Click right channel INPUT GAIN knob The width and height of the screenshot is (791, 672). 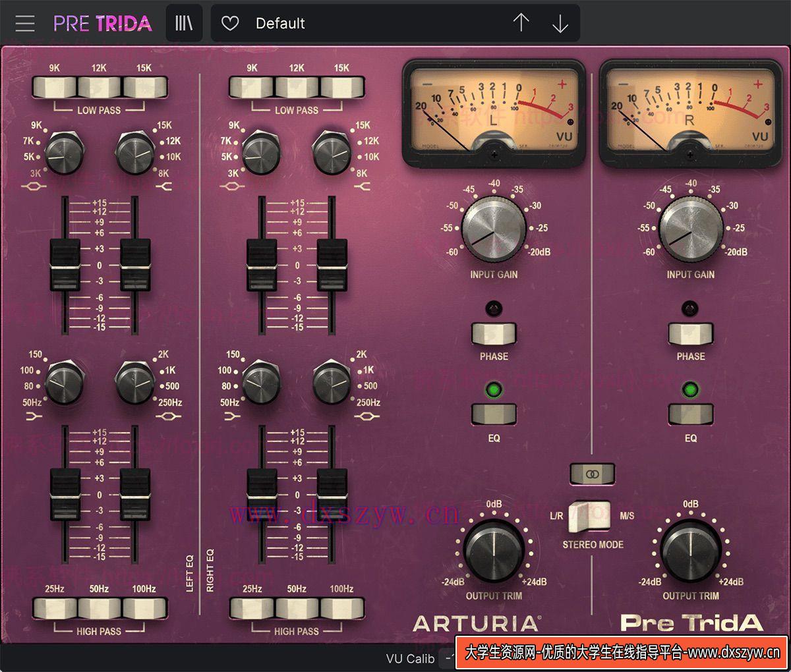[690, 229]
